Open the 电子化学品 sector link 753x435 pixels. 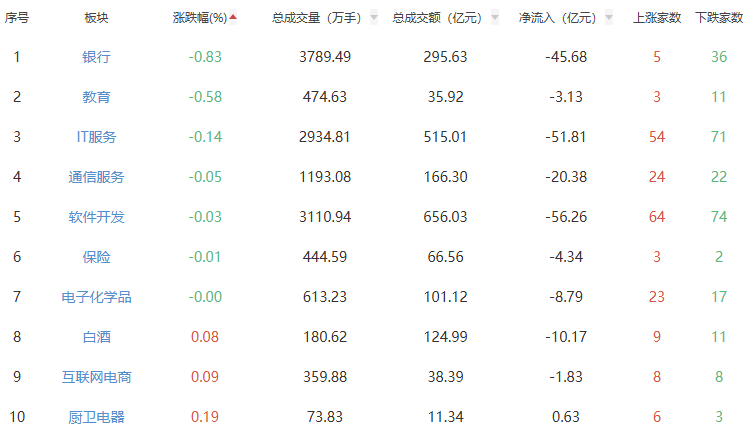(x=96, y=297)
